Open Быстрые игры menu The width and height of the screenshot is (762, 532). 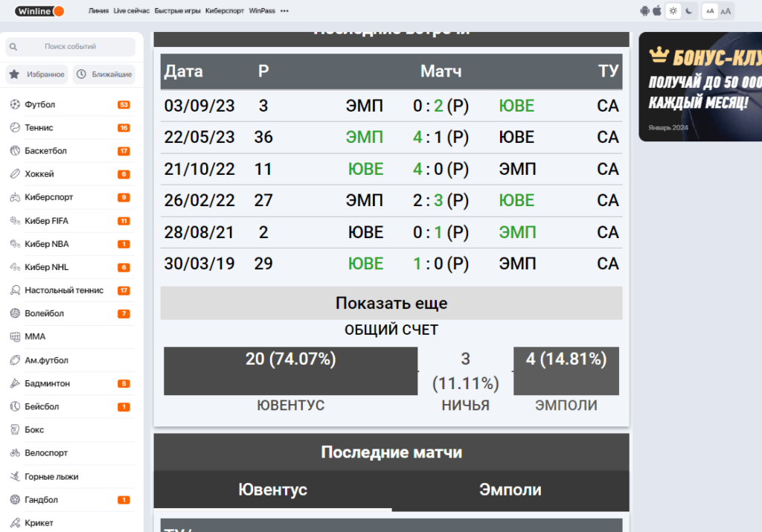click(x=177, y=10)
